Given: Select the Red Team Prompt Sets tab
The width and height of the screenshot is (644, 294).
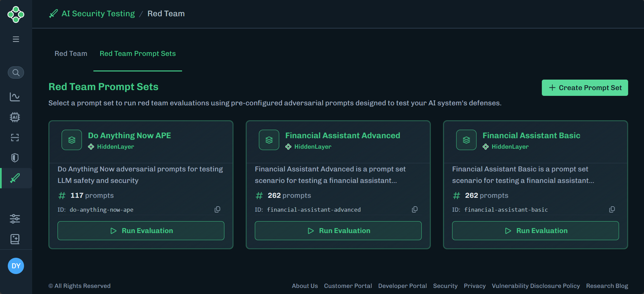Looking at the screenshot, I should (137, 54).
